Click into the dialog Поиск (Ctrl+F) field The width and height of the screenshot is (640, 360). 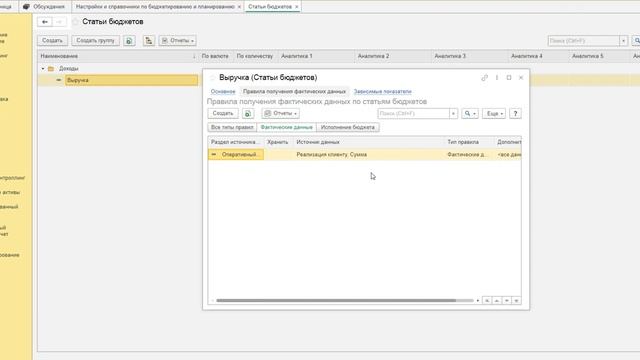point(413,113)
